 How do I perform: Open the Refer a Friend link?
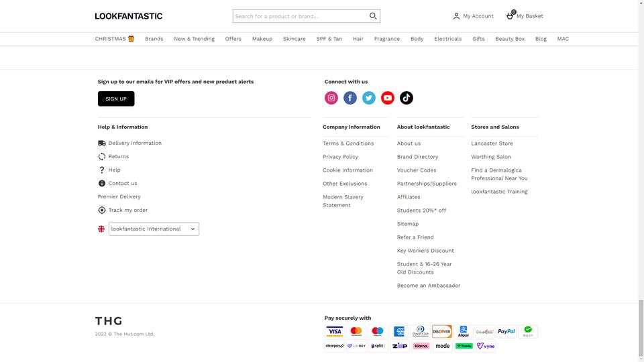pyautogui.click(x=415, y=237)
